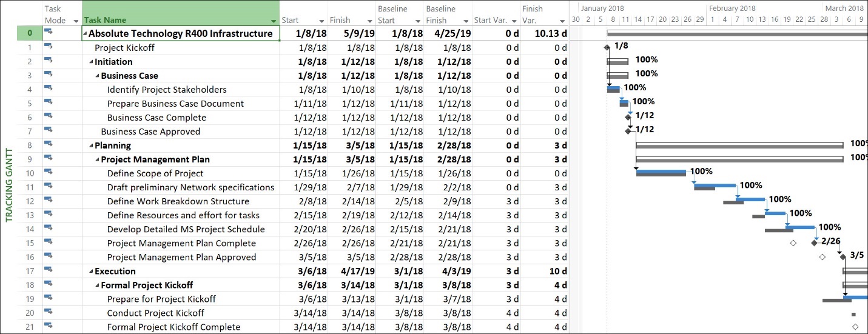Select row 17 by its row number
Screen dimensions: 868x334
(30, 270)
